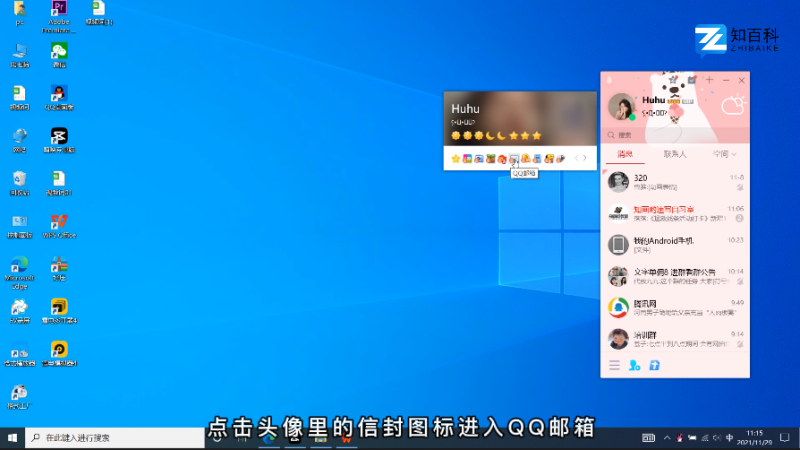Click the Android phone device avatar
This screenshot has height=450, width=800.
618,245
